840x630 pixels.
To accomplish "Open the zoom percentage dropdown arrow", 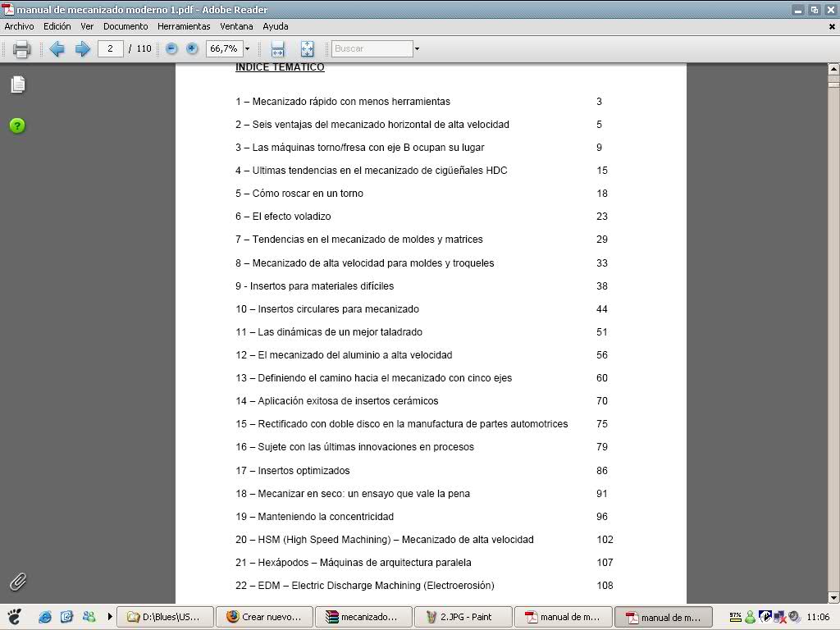I will tap(248, 48).
